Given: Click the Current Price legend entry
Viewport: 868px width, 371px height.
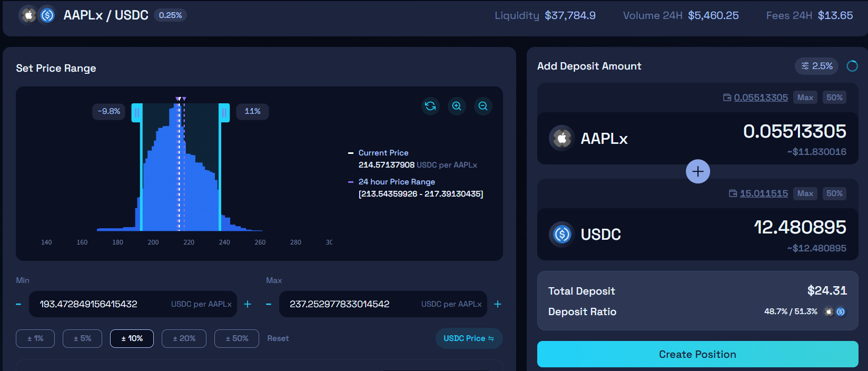Looking at the screenshot, I should pyautogui.click(x=383, y=153).
